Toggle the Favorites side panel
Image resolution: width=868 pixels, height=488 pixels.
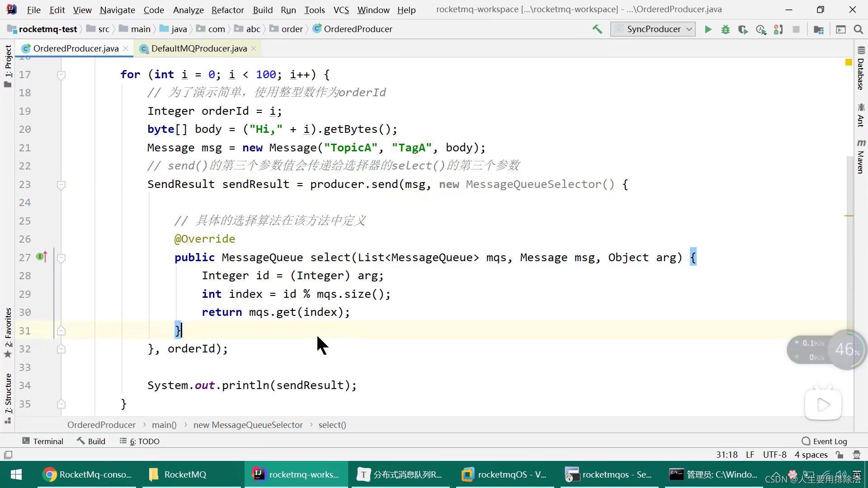(8, 333)
